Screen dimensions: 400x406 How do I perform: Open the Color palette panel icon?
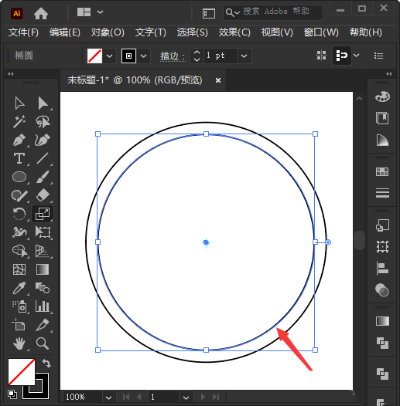point(382,97)
